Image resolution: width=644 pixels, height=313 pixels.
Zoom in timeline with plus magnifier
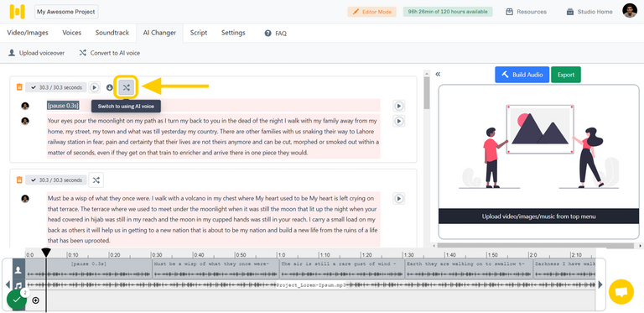36,300
